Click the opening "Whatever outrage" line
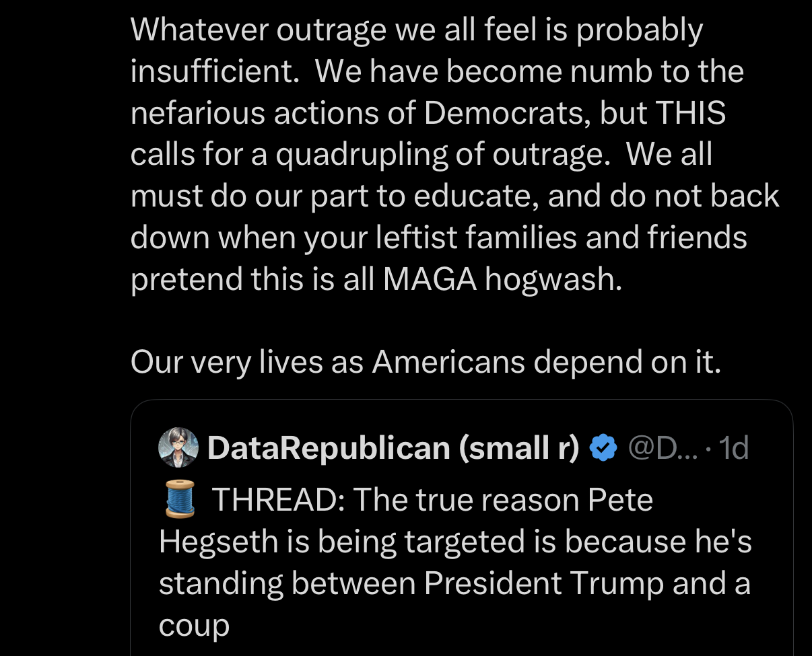The height and width of the screenshot is (656, 812). (257, 30)
